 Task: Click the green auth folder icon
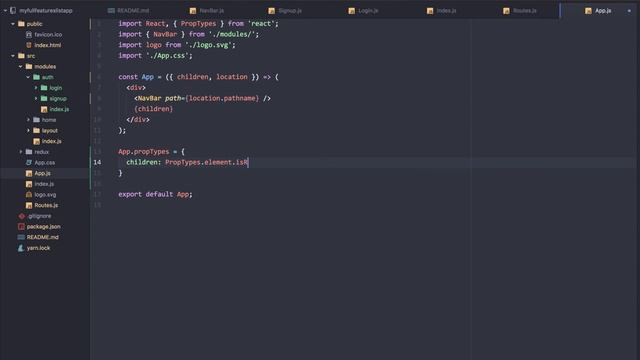[x=37, y=77]
